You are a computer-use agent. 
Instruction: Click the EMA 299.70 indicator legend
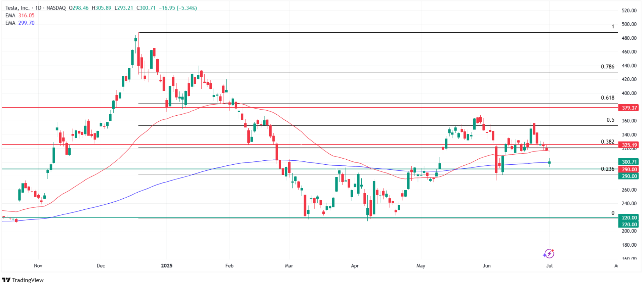point(20,23)
